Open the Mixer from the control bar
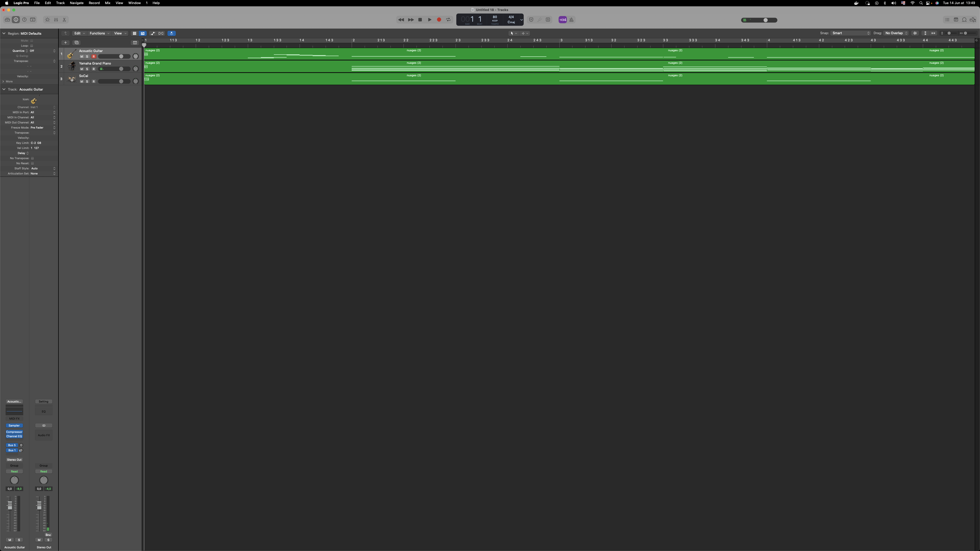 pos(56,20)
